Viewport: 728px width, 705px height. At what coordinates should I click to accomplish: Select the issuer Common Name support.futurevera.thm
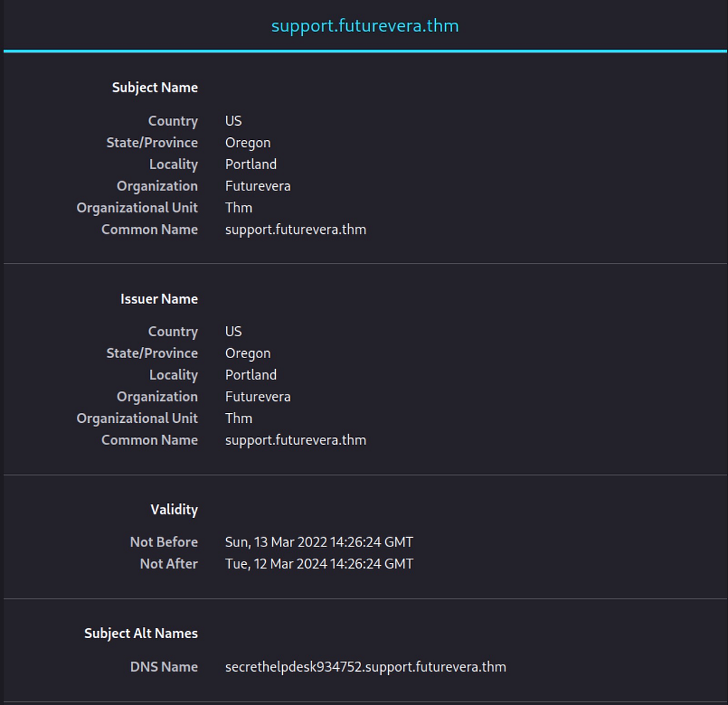[x=296, y=441]
